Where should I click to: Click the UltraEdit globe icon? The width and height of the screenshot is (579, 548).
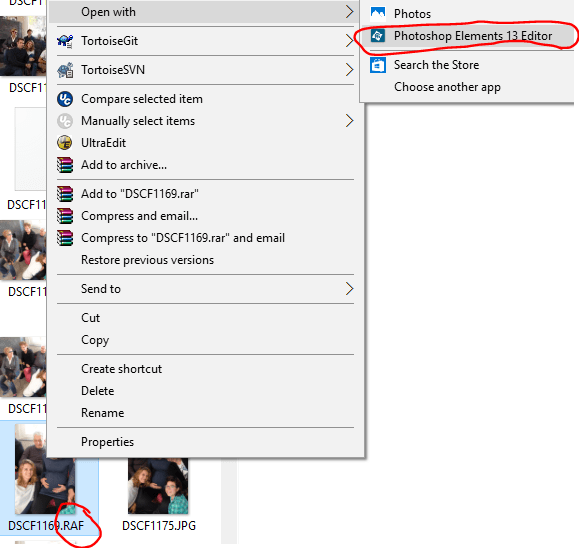pos(65,143)
